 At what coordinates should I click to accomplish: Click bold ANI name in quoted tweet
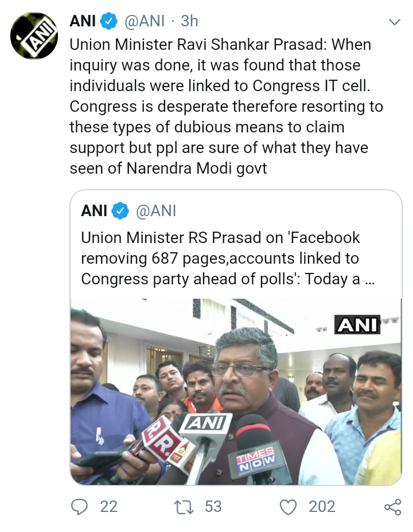pos(94,211)
